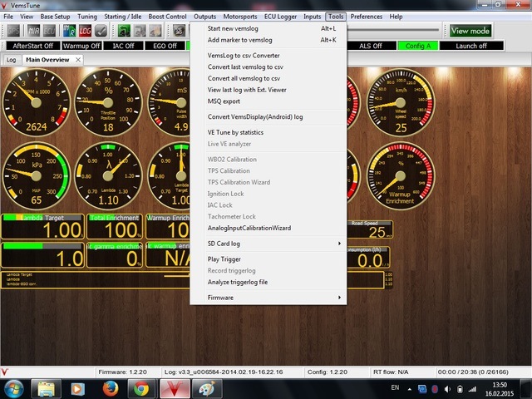This screenshot has width=532, height=399.
Task: Open the media player taskbar icon
Action: click(x=77, y=389)
